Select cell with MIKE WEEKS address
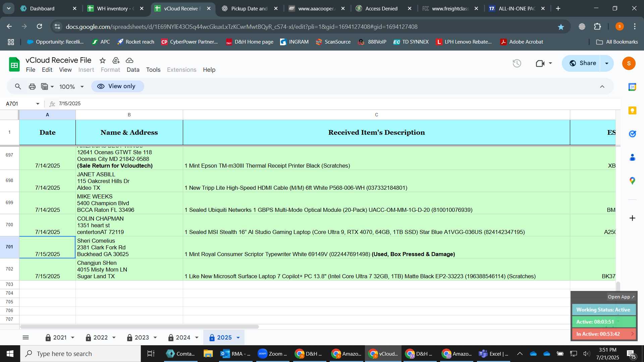The height and width of the screenshot is (362, 644). (x=129, y=203)
